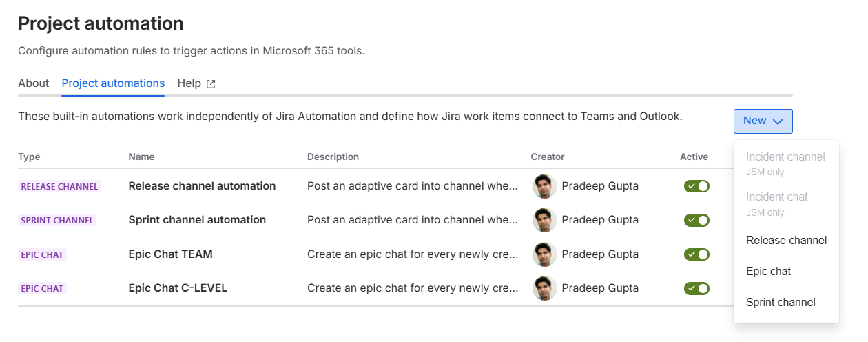The width and height of the screenshot is (868, 342).
Task: Collapse the New dropdown button
Action: tap(763, 121)
